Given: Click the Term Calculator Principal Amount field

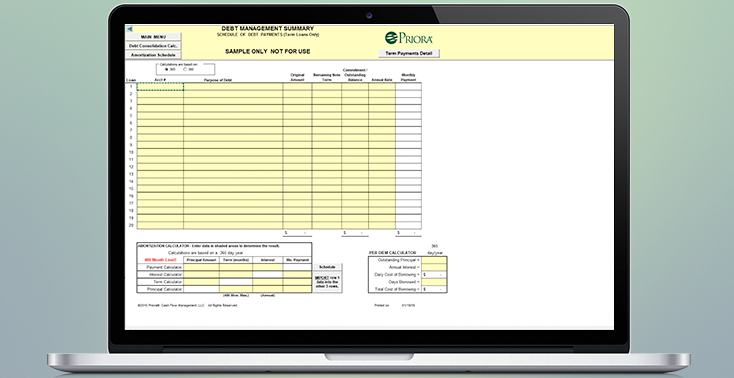Looking at the screenshot, I should click(x=201, y=282).
